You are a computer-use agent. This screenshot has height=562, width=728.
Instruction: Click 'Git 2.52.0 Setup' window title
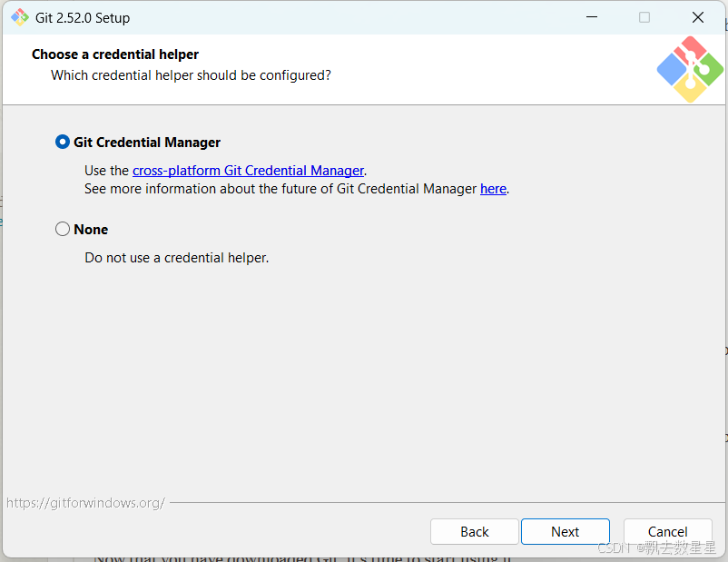[x=83, y=17]
